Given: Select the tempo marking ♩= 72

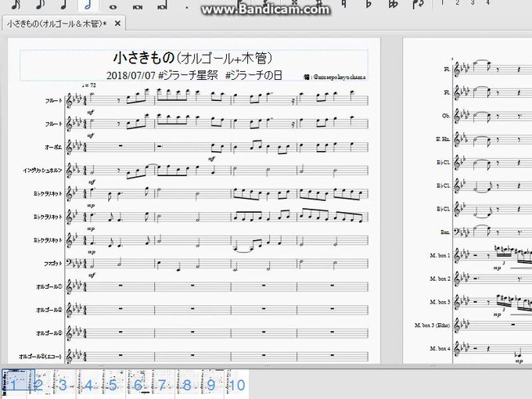Looking at the screenshot, I should [89, 85].
